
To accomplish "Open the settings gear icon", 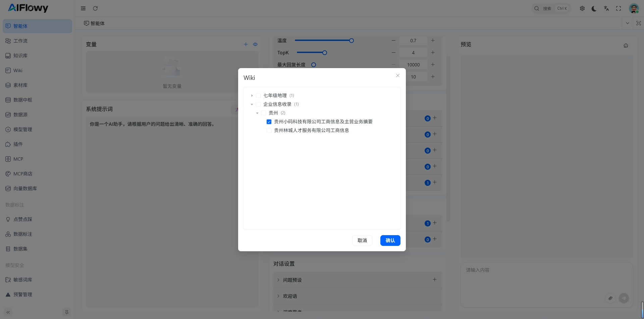I will [582, 8].
